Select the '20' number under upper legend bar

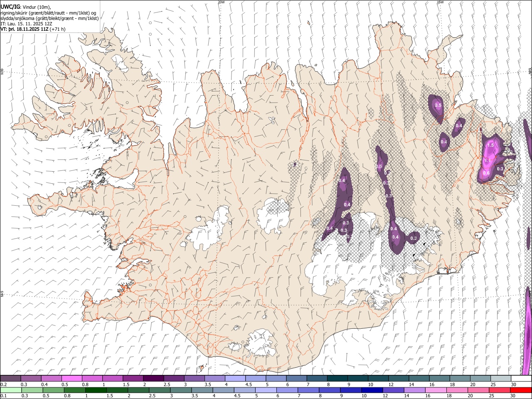click(x=473, y=384)
